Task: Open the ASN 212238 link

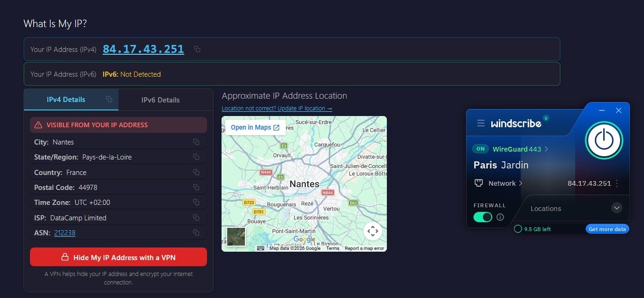Action: click(x=65, y=233)
